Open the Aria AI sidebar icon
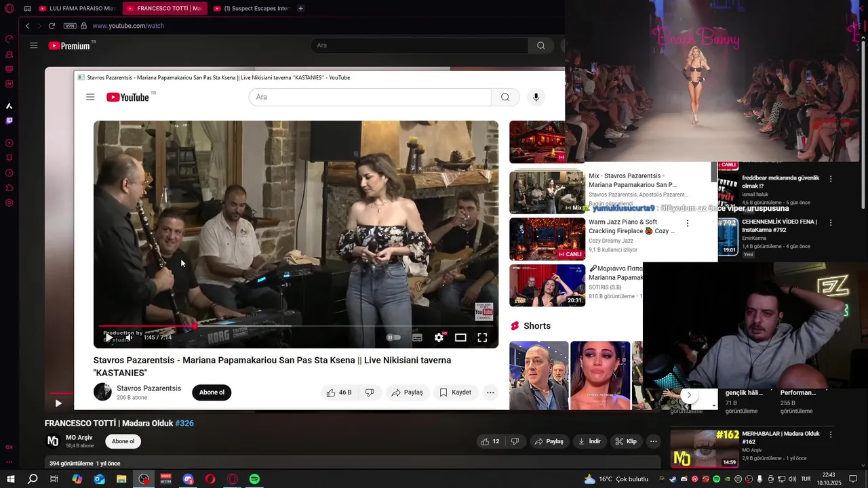The height and width of the screenshot is (488, 868). pos(9,106)
